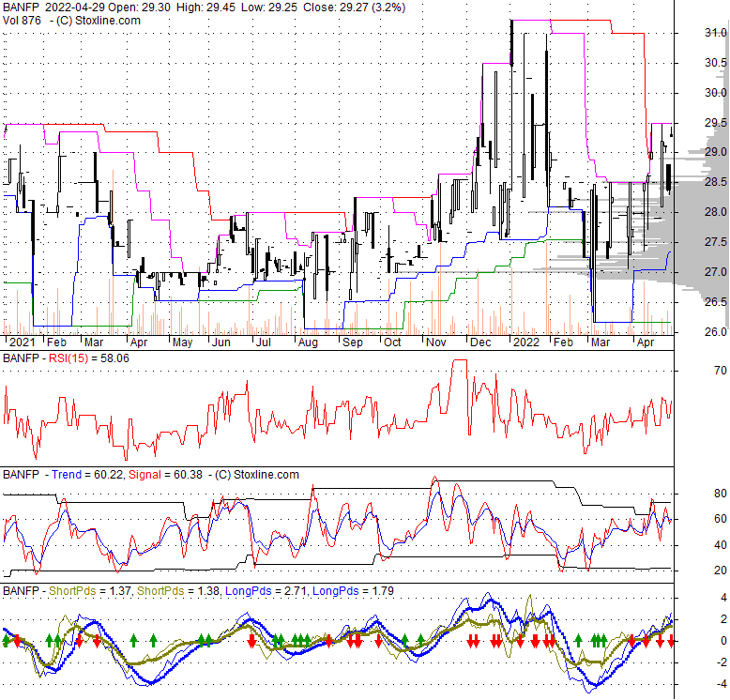
Task: Click the 0 level on bottom oscillator axis
Action: 723,641
